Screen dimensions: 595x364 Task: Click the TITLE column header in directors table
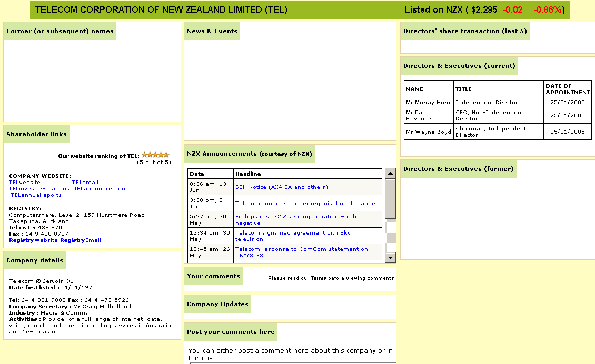click(x=499, y=89)
